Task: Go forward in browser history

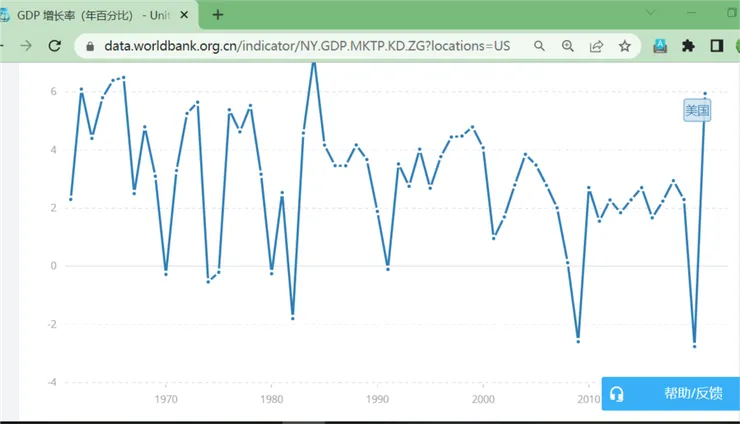Action: [26, 46]
